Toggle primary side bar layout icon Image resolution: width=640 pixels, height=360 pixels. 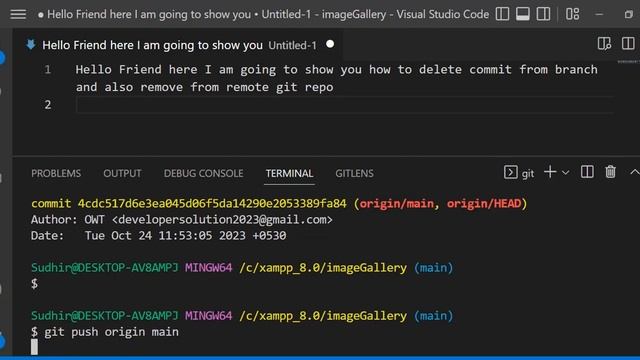coord(502,14)
